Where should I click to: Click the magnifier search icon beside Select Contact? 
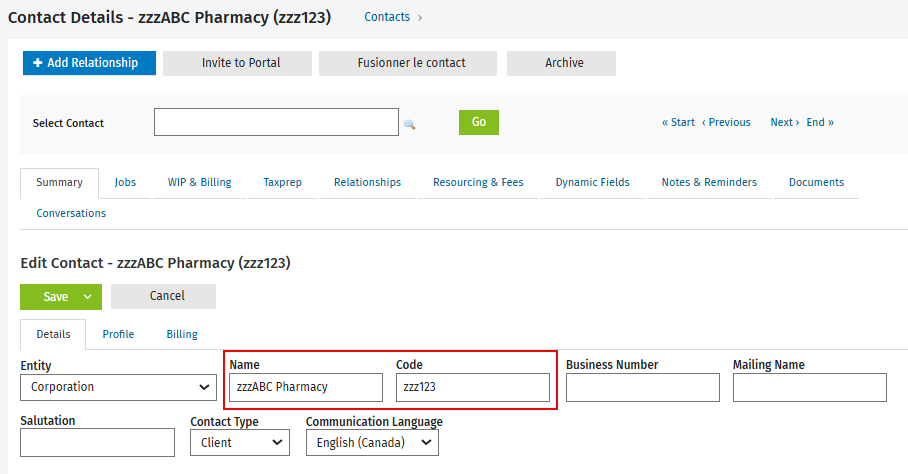[x=409, y=124]
